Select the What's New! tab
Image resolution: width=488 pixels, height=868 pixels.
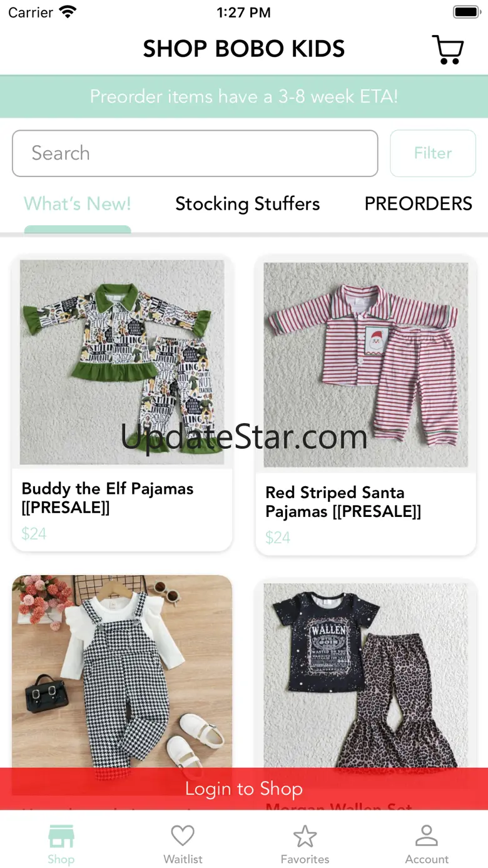coord(78,204)
